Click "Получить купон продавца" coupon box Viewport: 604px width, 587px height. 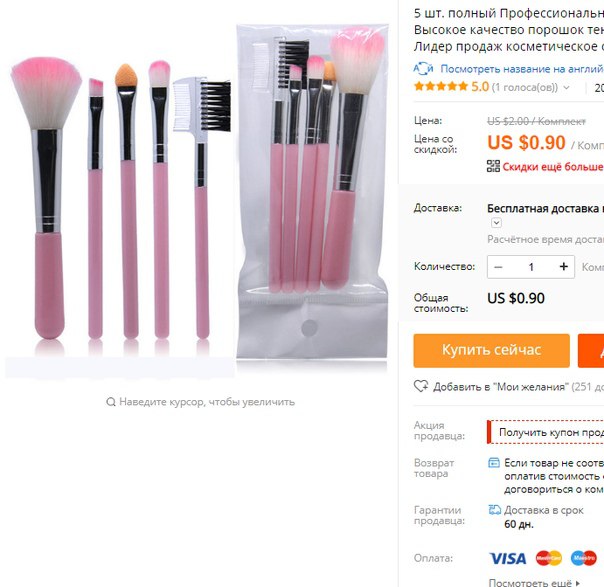(x=545, y=432)
